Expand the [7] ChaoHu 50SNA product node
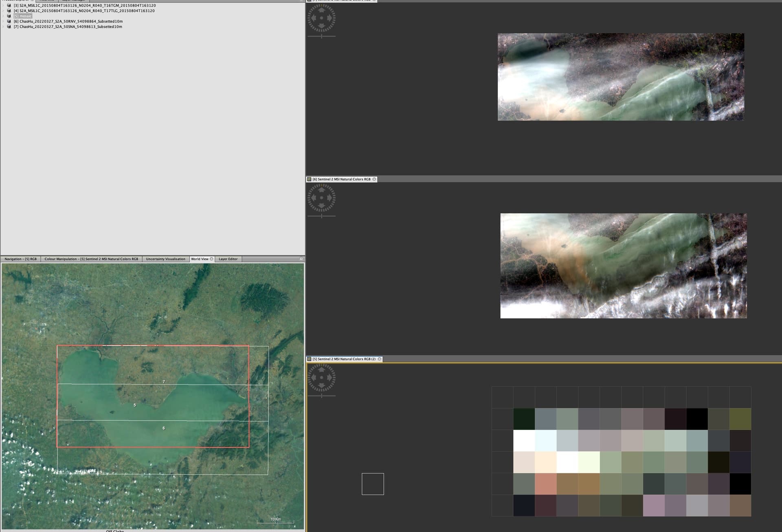The height and width of the screenshot is (532, 782). click(3, 26)
